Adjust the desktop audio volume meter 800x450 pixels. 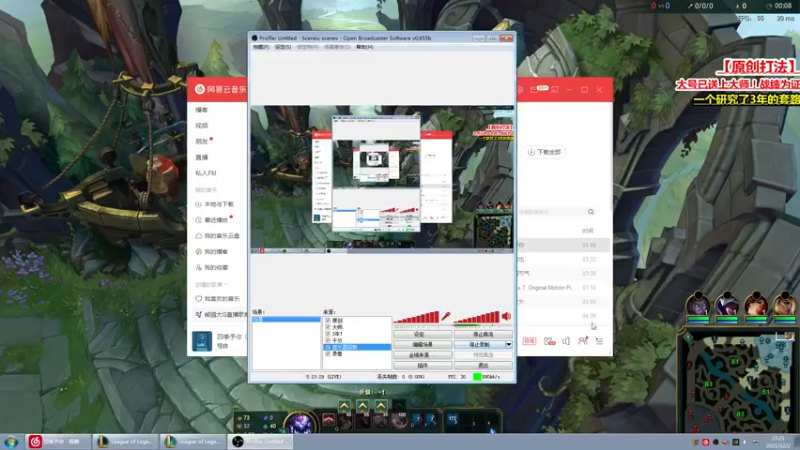click(477, 317)
